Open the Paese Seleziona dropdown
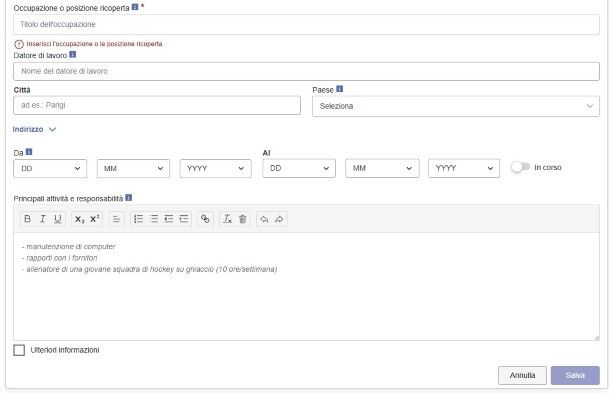The width and height of the screenshot is (610, 393). pos(456,106)
